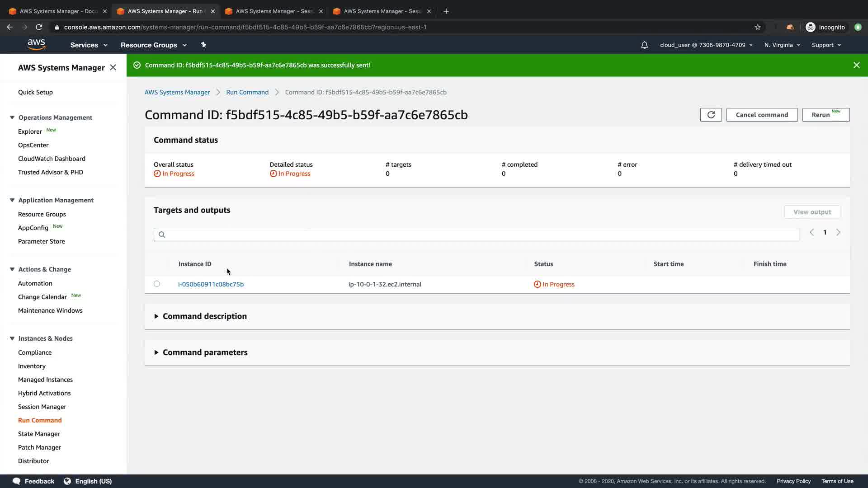Open the Services dropdown menu
The width and height of the screenshot is (868, 488).
click(x=89, y=45)
